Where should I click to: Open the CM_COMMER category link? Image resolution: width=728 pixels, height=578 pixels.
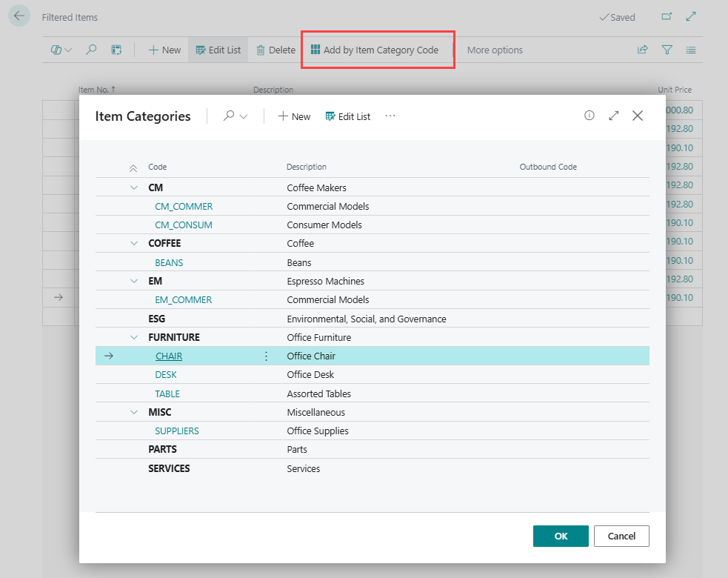point(184,206)
